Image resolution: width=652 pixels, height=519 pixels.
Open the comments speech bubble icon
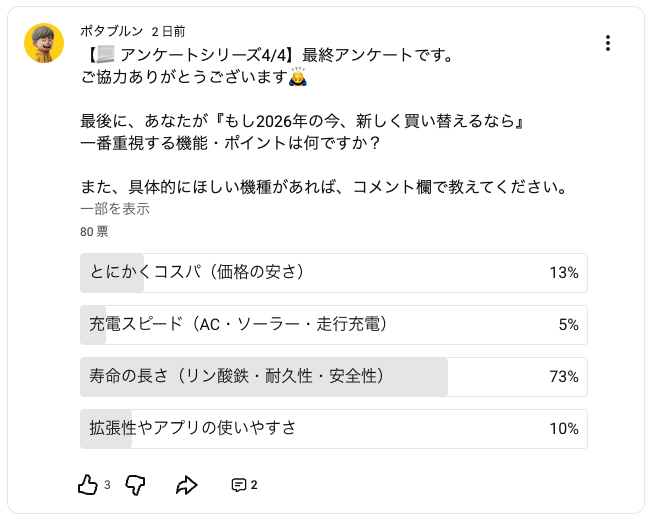coord(239,485)
